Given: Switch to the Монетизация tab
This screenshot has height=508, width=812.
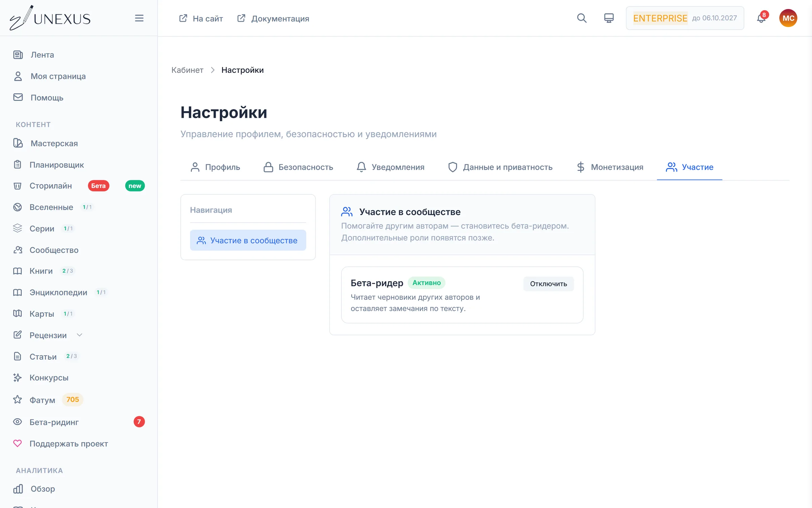Looking at the screenshot, I should coord(610,167).
